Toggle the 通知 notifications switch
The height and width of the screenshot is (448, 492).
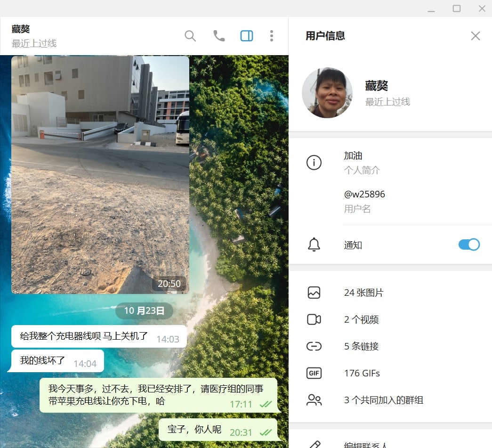click(469, 244)
